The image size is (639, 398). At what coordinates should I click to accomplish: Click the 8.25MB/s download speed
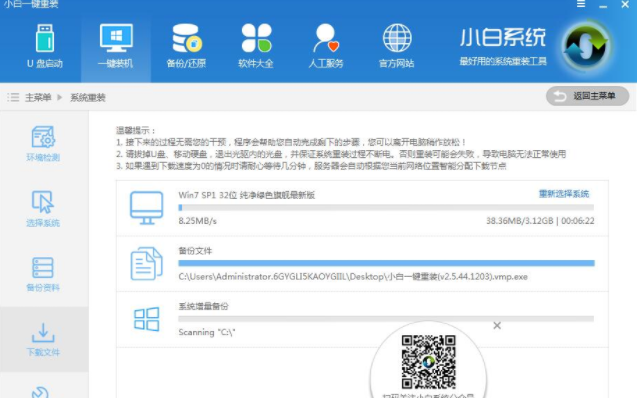click(x=198, y=221)
